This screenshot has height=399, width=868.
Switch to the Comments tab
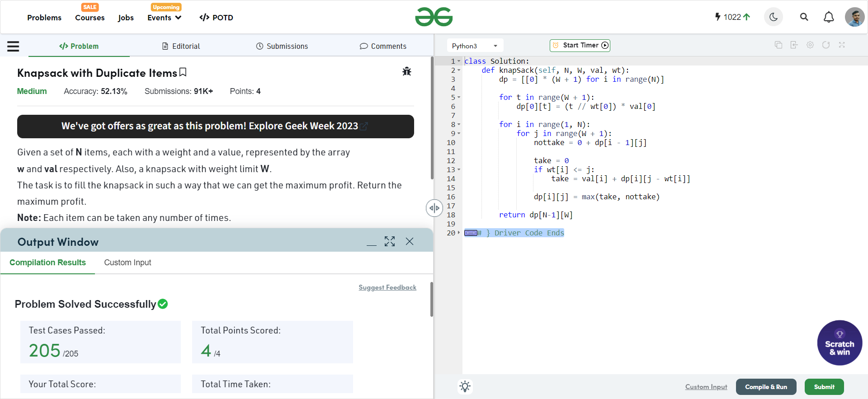point(383,46)
